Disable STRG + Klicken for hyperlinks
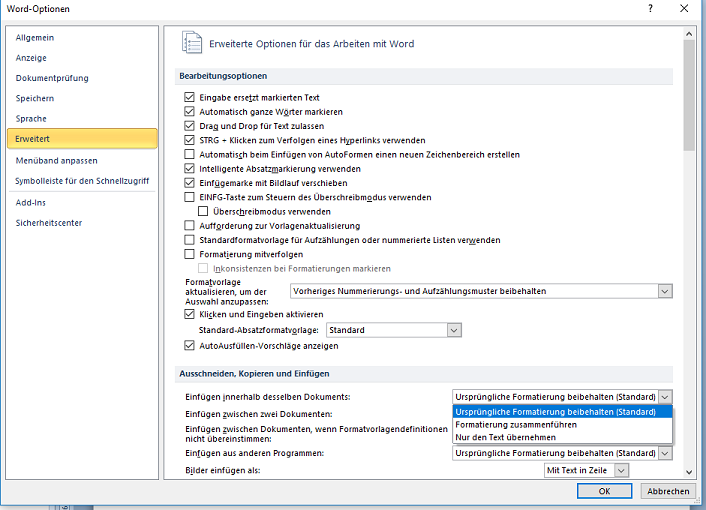The width and height of the screenshot is (706, 510). tap(190, 140)
